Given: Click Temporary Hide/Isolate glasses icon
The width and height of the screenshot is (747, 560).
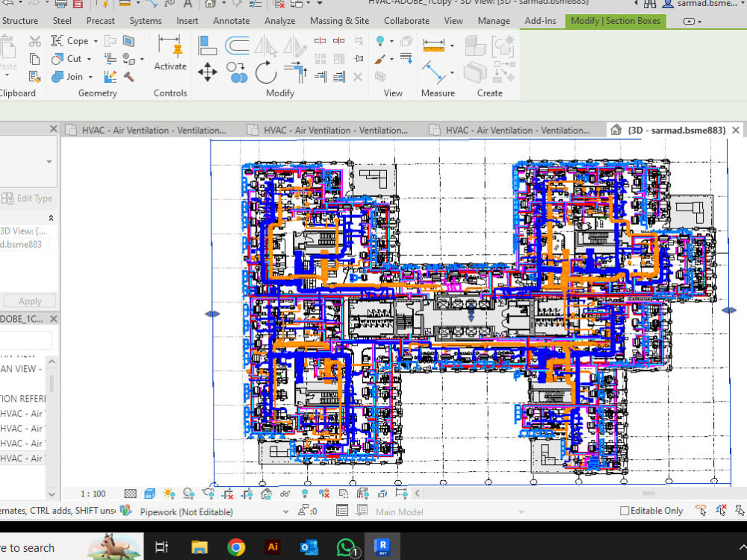Looking at the screenshot, I should (285, 494).
